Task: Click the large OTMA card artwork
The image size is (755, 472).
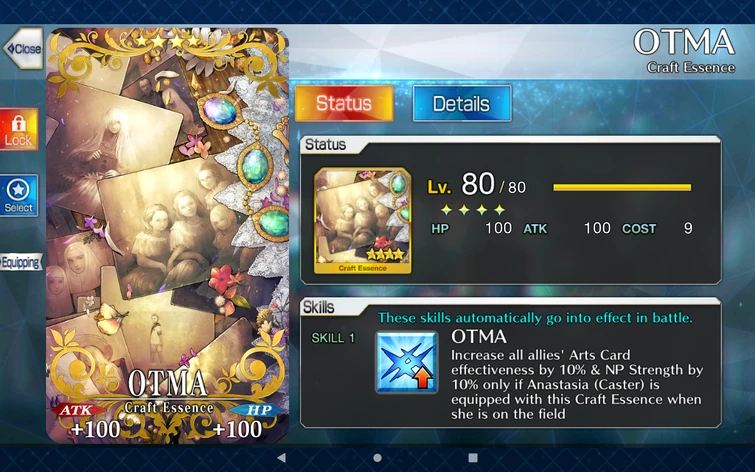Action: [168, 236]
